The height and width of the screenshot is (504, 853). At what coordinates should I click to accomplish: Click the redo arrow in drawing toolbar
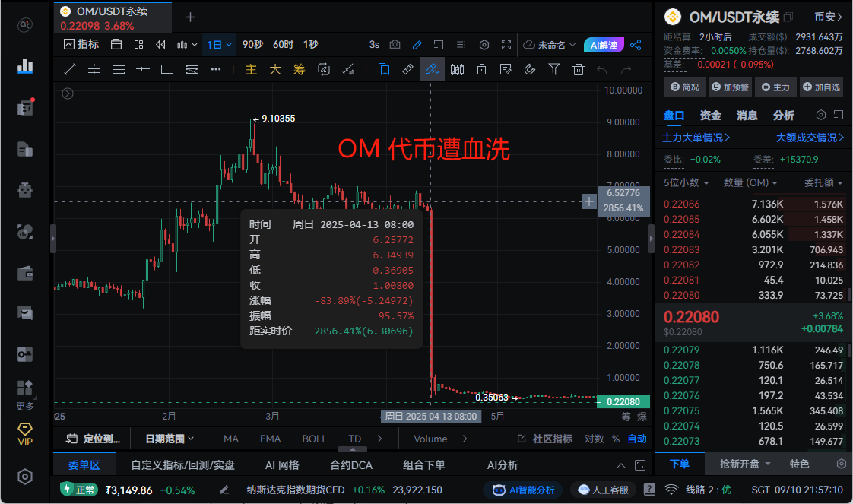pos(626,70)
